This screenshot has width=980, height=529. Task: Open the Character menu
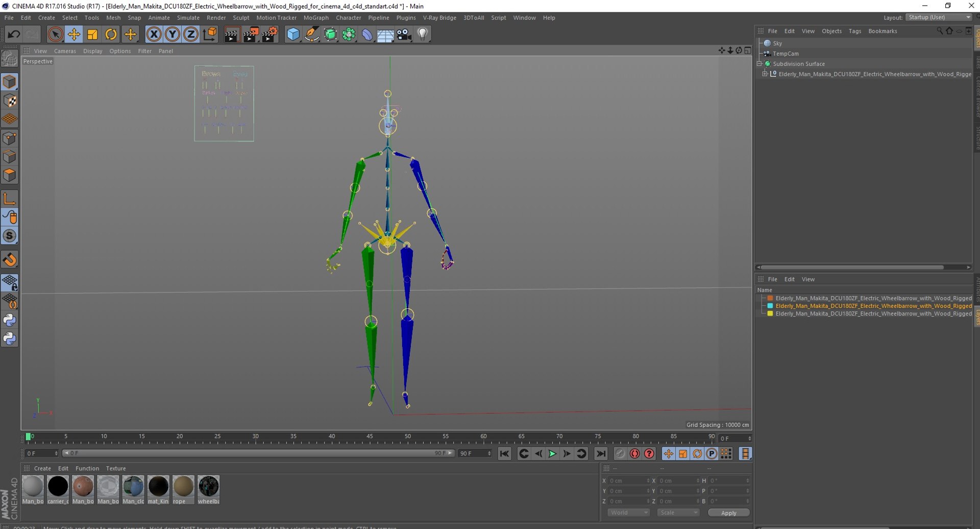pos(348,18)
